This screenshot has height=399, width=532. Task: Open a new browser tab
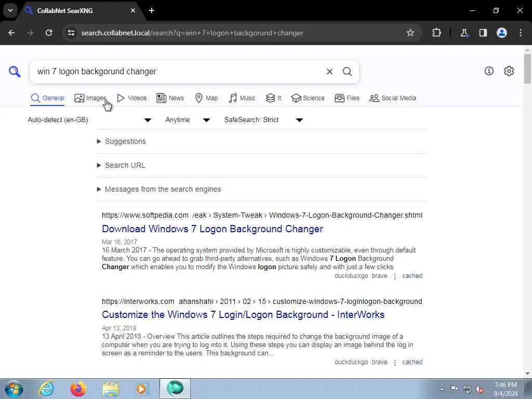coord(152,10)
